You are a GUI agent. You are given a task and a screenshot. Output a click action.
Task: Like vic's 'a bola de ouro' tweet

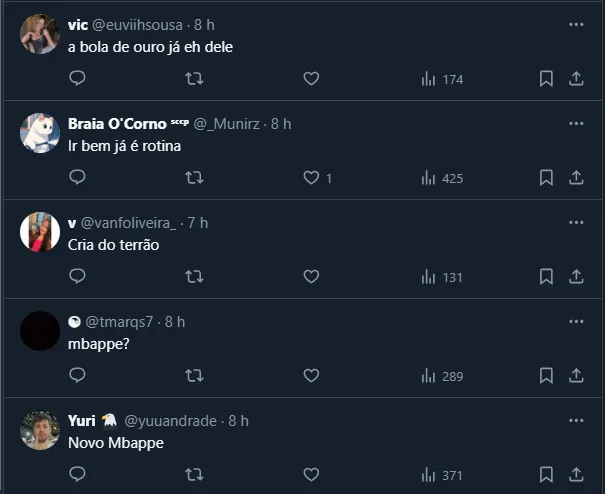click(x=311, y=79)
